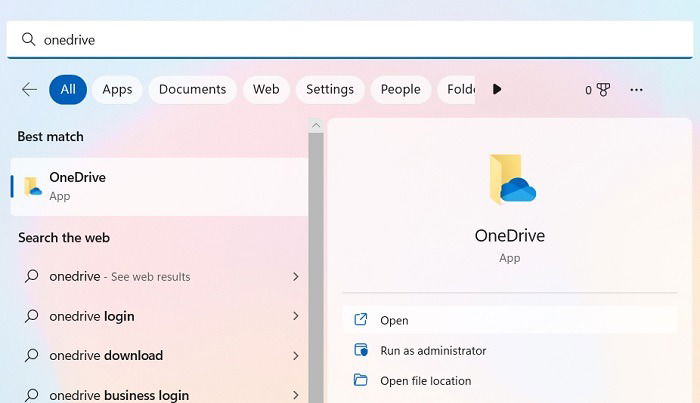Viewport: 700px width, 403px height.
Task: Click the vertical results scrollbar track
Action: click(x=316, y=268)
